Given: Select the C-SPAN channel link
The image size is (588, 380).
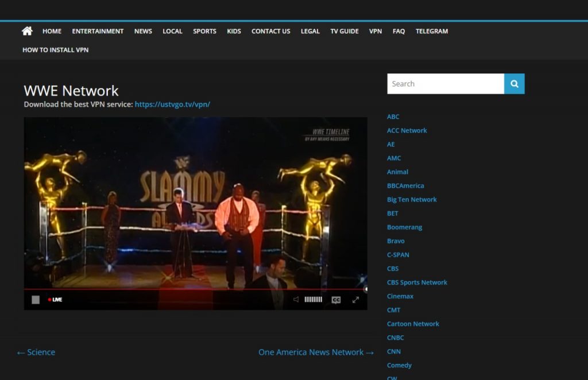Looking at the screenshot, I should pyautogui.click(x=398, y=255).
